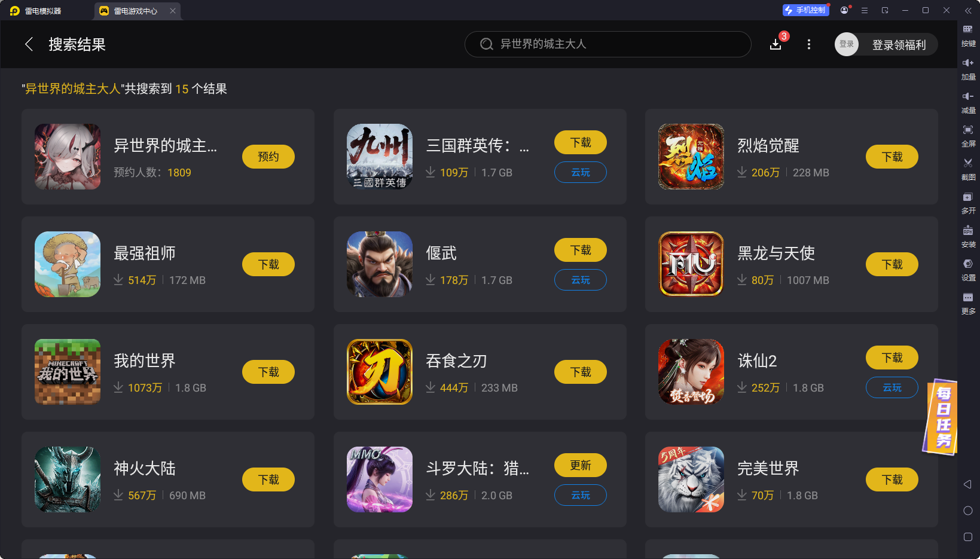The height and width of the screenshot is (559, 980).
Task: Open the keymapping 按键 sidebar icon
Action: (968, 35)
